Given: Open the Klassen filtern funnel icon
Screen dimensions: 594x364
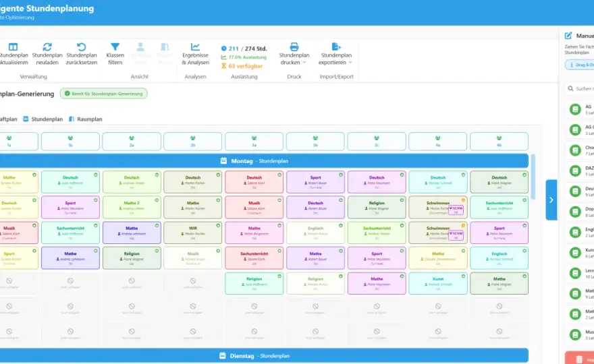Looking at the screenshot, I should (115, 47).
